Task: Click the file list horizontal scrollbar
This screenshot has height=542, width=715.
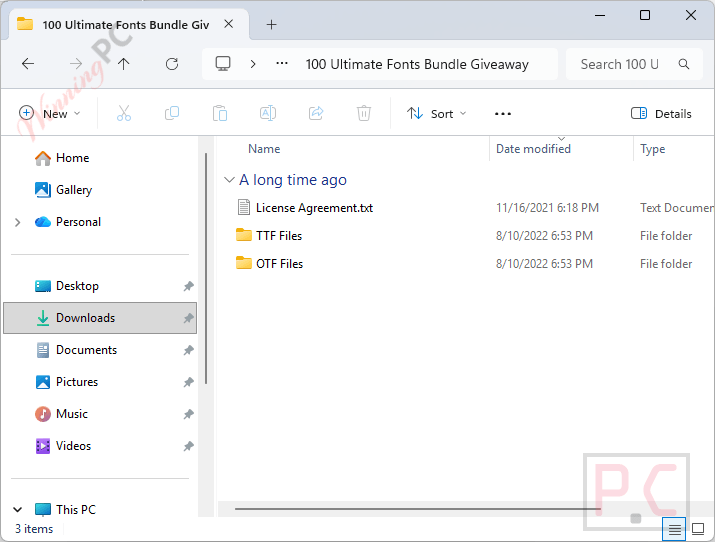Action: pos(418,509)
